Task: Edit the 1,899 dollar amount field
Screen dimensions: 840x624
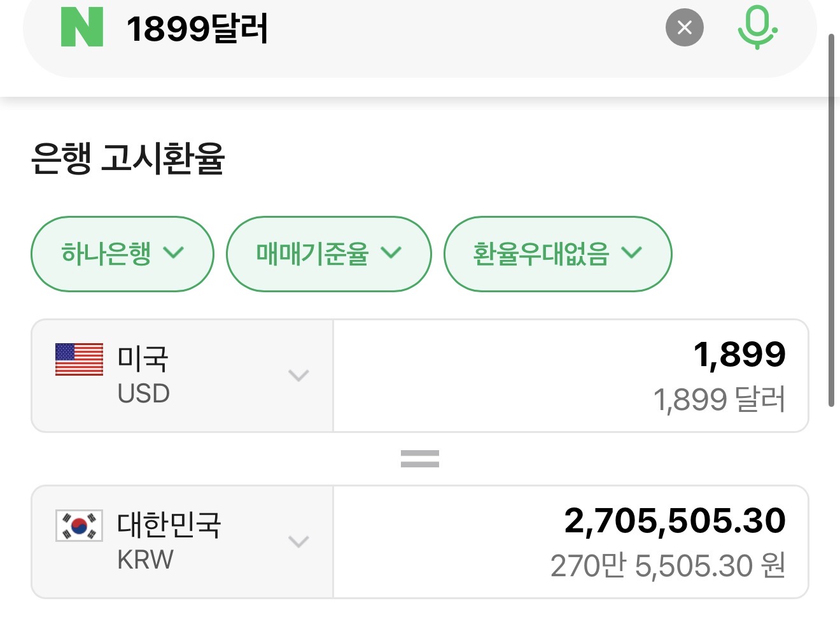Action: click(738, 355)
